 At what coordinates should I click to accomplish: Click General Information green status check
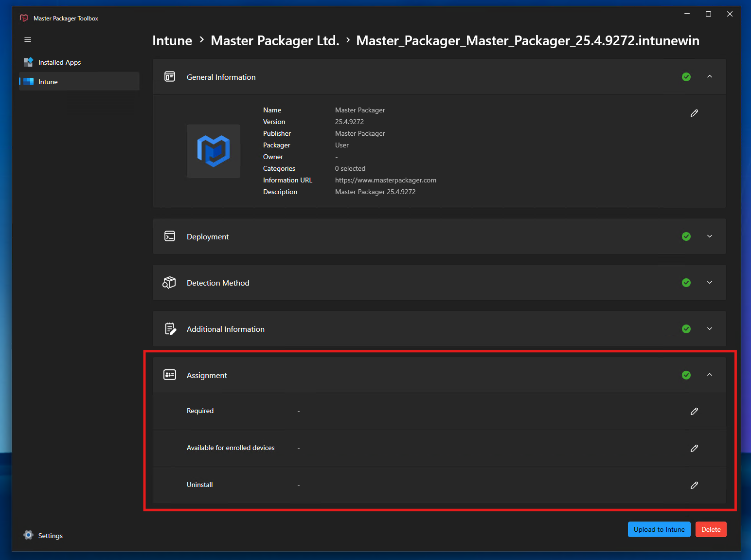point(686,77)
